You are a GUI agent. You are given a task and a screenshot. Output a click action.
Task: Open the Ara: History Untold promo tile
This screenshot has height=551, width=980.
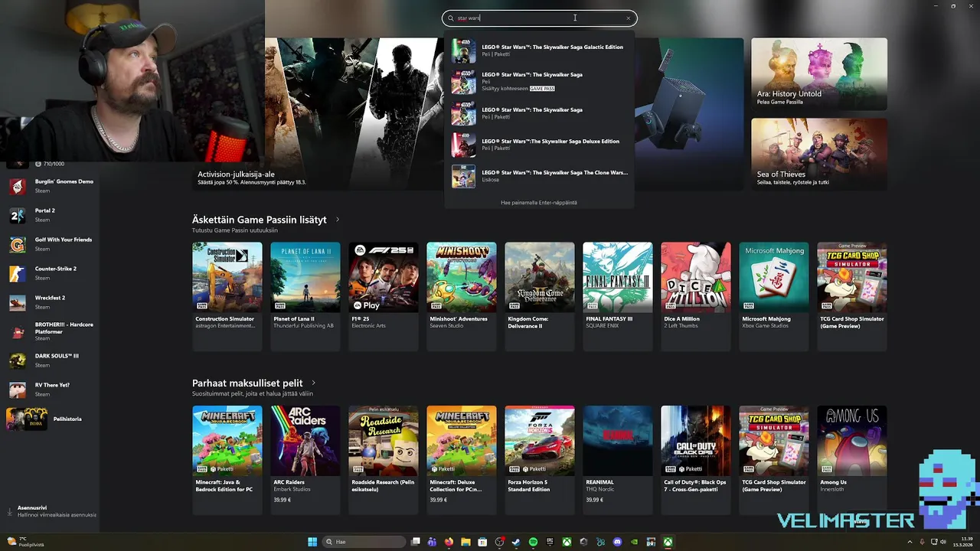point(819,74)
